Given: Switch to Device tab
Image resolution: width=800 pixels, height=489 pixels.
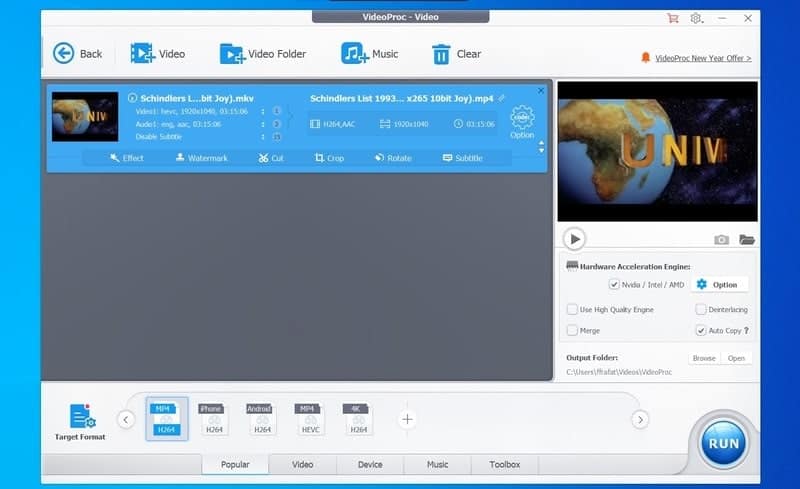Looking at the screenshot, I should pos(370,464).
